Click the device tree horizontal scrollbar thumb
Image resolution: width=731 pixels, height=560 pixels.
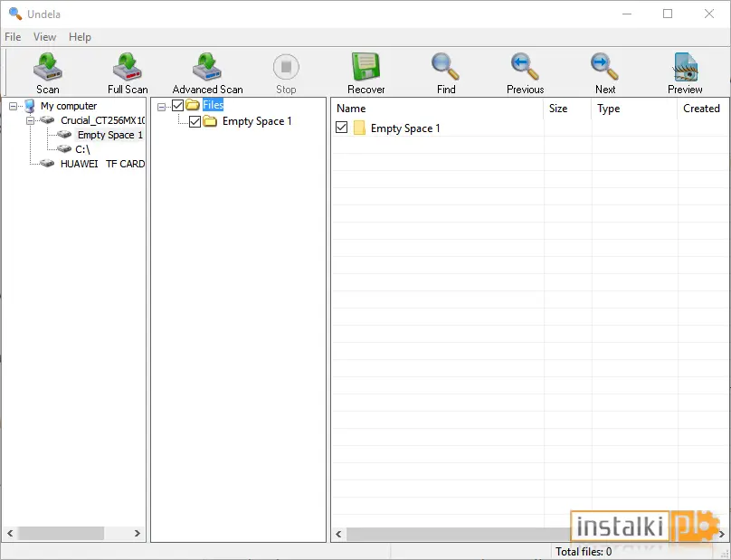point(62,533)
